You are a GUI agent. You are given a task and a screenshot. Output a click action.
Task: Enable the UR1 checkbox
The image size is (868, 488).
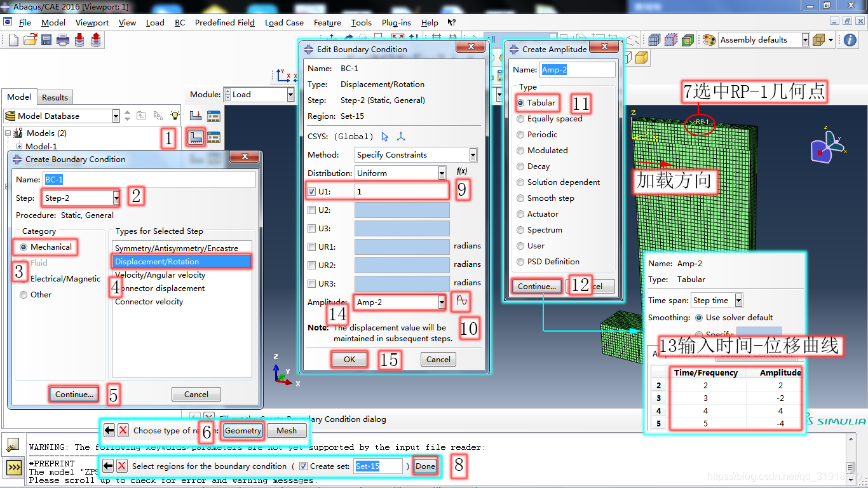(311, 247)
